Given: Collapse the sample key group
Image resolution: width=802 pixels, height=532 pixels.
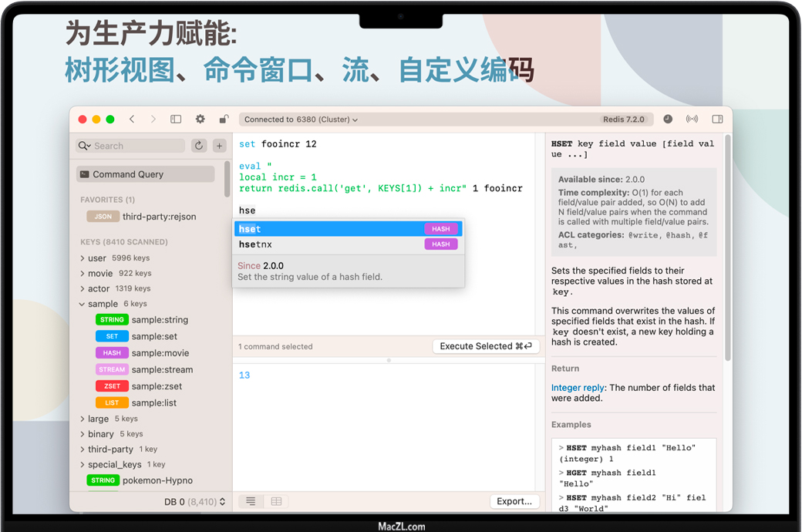Looking at the screenshot, I should [x=82, y=304].
